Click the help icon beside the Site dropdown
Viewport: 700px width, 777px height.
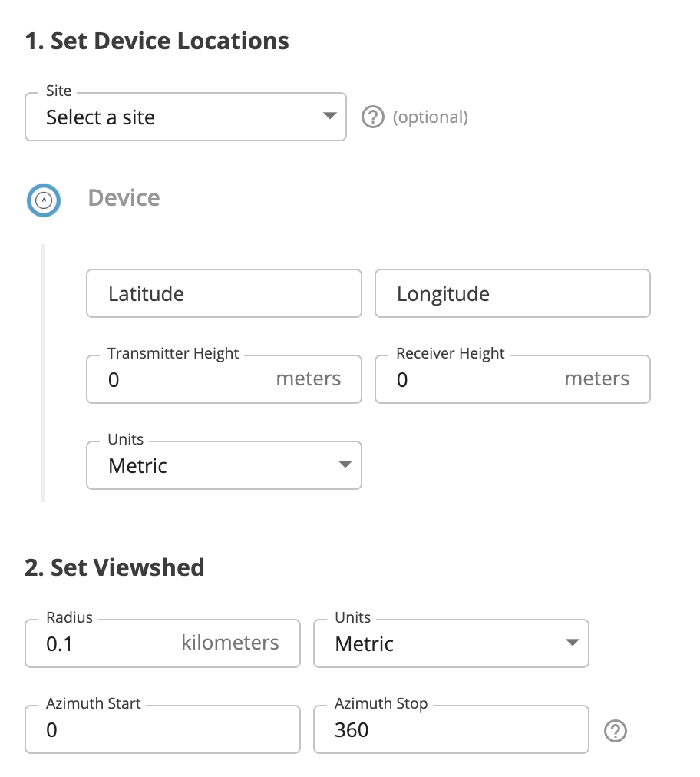click(372, 117)
